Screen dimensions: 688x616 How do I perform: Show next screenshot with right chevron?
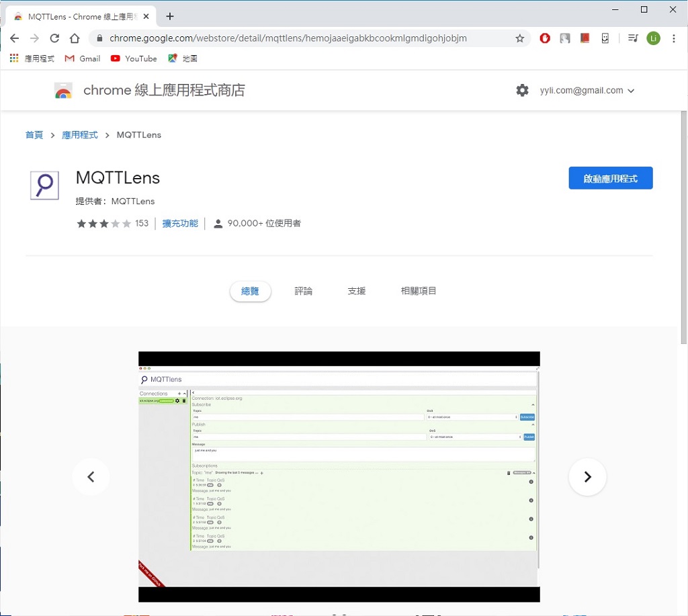[587, 477]
